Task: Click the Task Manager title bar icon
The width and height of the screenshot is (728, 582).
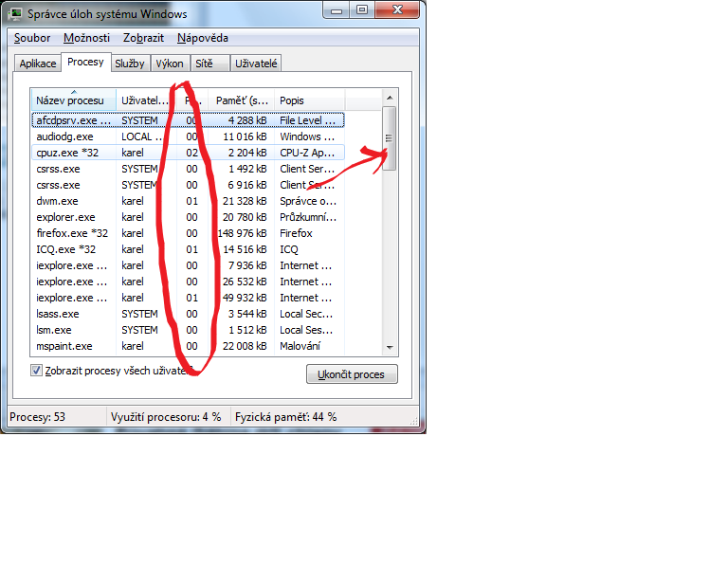Action: click(15, 13)
